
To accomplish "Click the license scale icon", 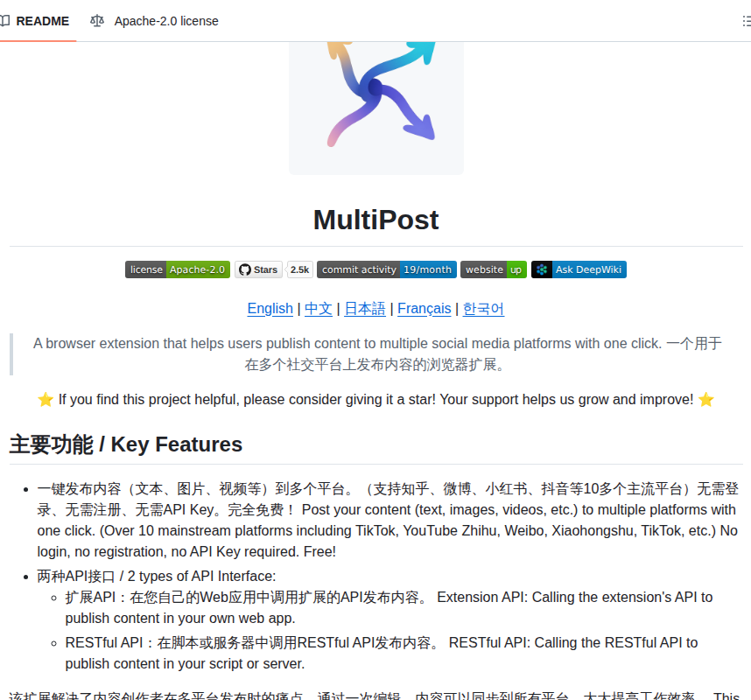I will click(97, 21).
